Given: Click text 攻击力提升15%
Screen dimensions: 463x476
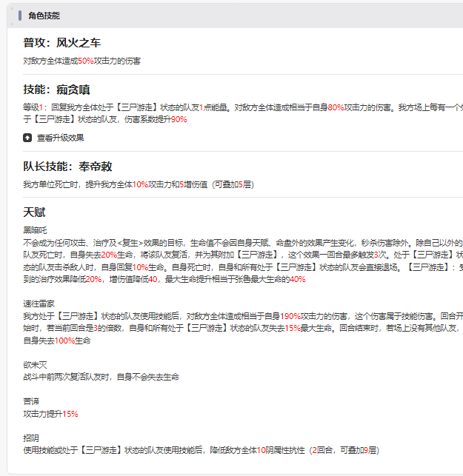Looking at the screenshot, I should 50,414.
